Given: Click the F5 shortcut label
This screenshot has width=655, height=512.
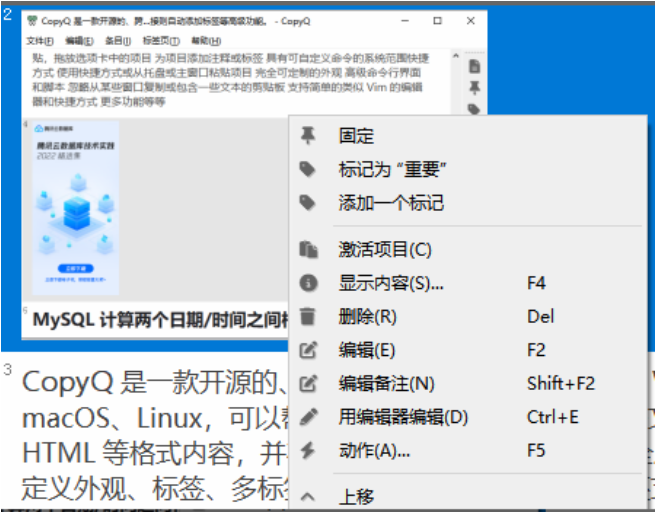Looking at the screenshot, I should click(536, 451).
